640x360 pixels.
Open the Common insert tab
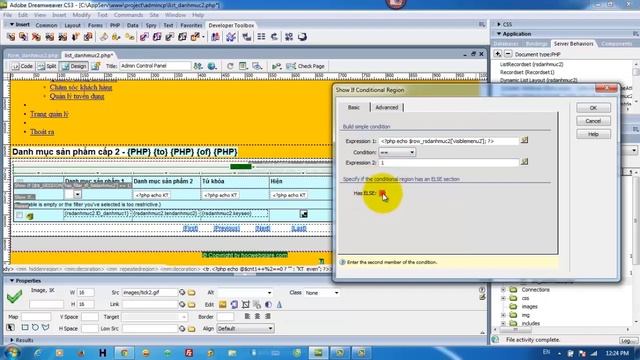click(46, 25)
